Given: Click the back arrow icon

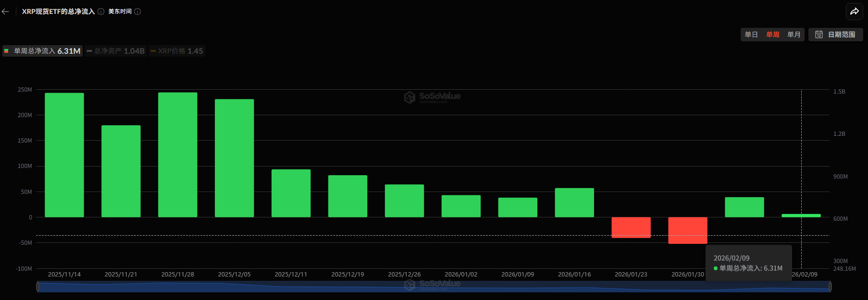Looking at the screenshot, I should (6, 12).
